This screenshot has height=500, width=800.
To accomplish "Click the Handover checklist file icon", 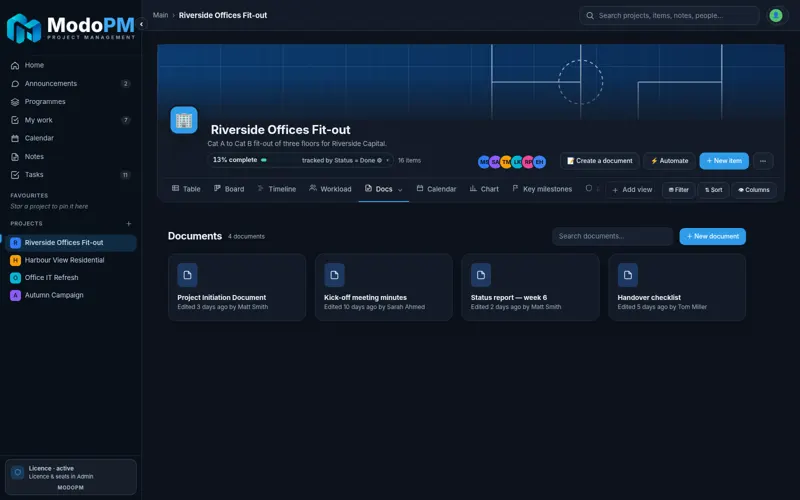I will click(x=628, y=275).
